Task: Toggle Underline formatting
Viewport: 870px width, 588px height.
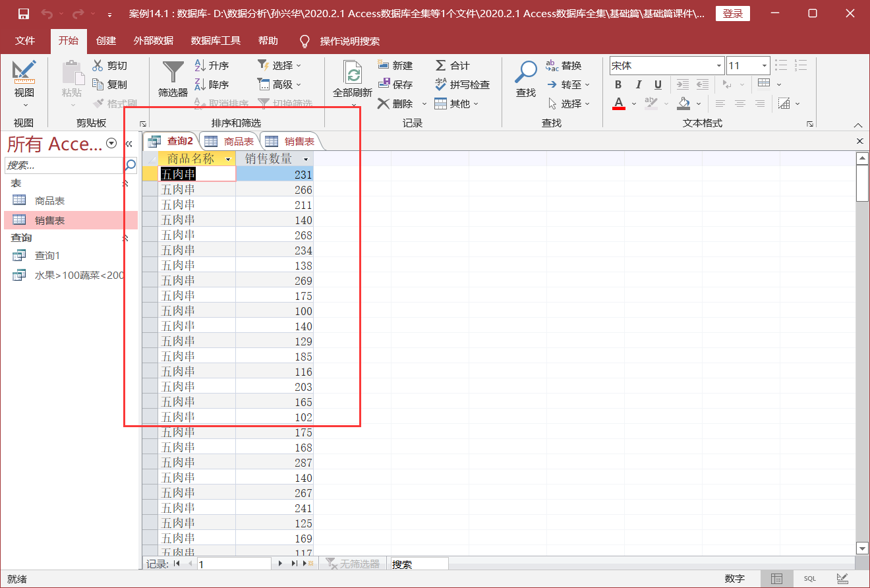Action: pyautogui.click(x=658, y=84)
